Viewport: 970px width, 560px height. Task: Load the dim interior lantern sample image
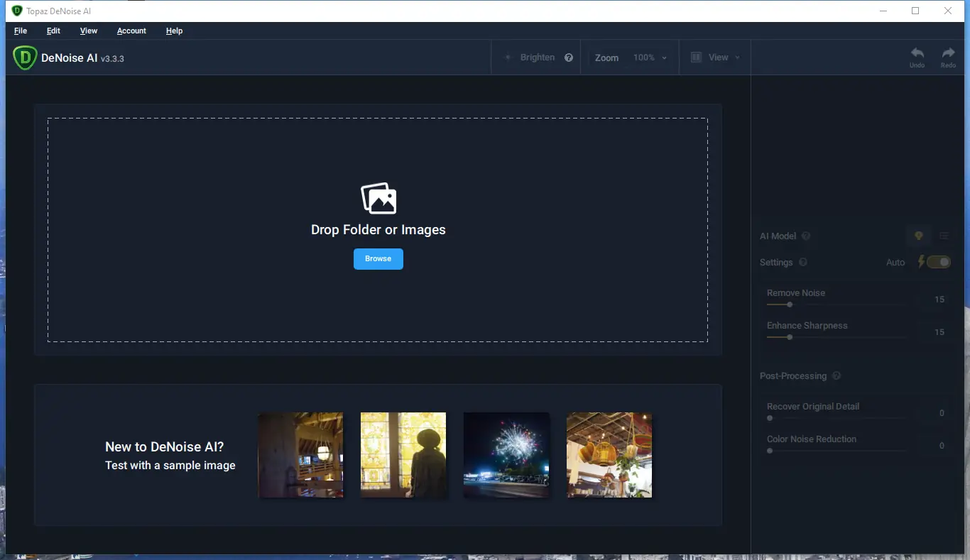click(300, 455)
